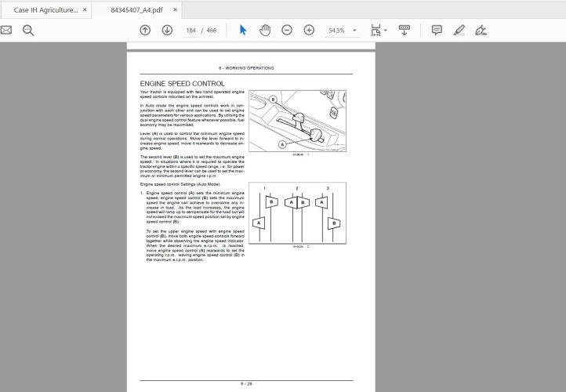Viewport: 566px width, 392px height.
Task: Choose the arrow selection tool
Action: [243, 30]
